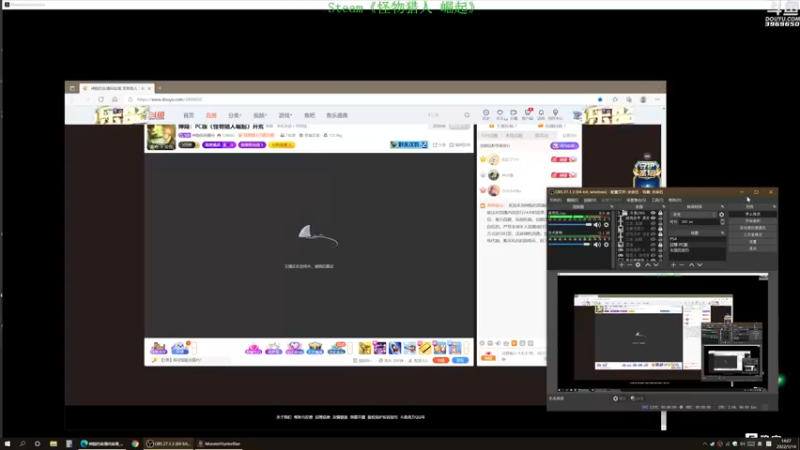This screenshot has width=800, height=450.
Task: Click the OBS preview canvas
Action: (662, 332)
